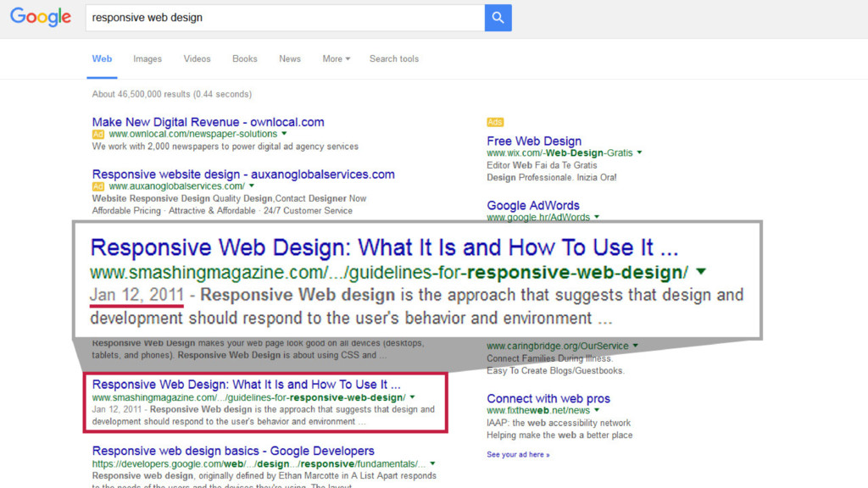Click the 'responsive web design' search input
Screen dimensions: 868x488
(285, 18)
